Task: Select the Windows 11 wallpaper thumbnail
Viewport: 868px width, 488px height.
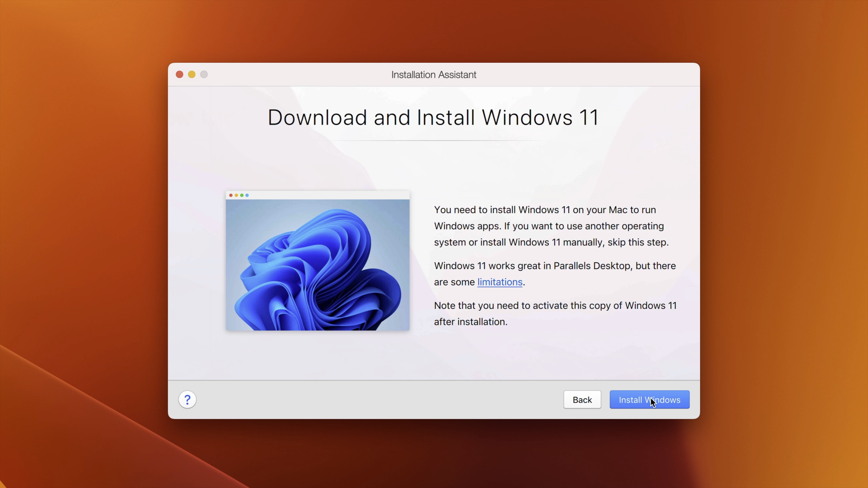Action: [317, 264]
